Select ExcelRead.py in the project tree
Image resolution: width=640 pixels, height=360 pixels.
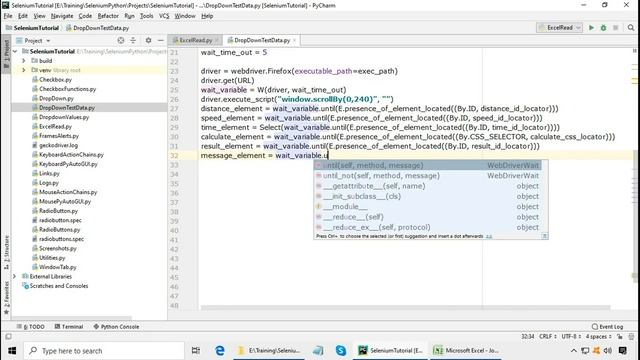pyautogui.click(x=51, y=127)
